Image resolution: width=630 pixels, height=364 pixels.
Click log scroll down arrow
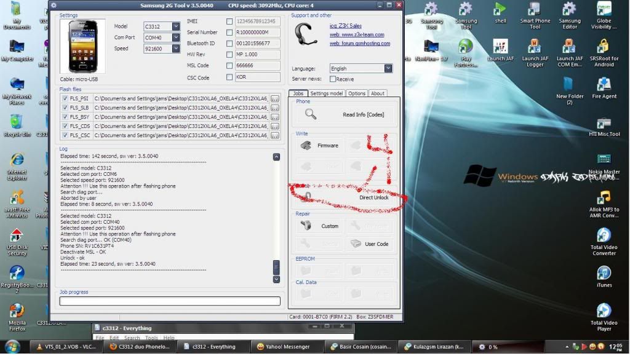tap(276, 279)
